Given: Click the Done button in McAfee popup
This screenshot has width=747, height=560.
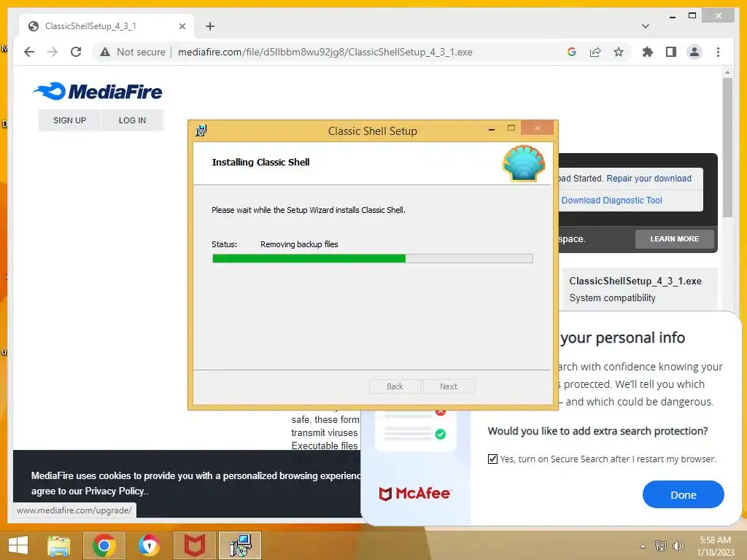Looking at the screenshot, I should pyautogui.click(x=683, y=495).
